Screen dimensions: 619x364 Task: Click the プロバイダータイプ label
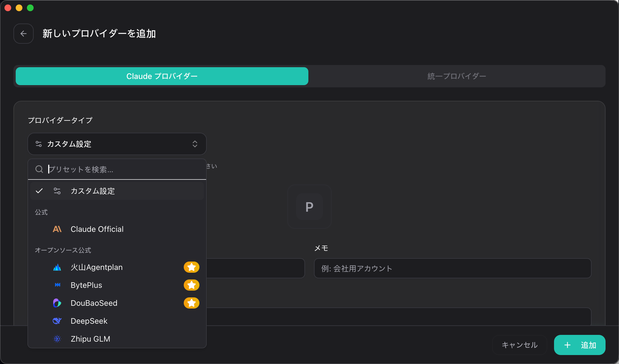click(x=60, y=120)
